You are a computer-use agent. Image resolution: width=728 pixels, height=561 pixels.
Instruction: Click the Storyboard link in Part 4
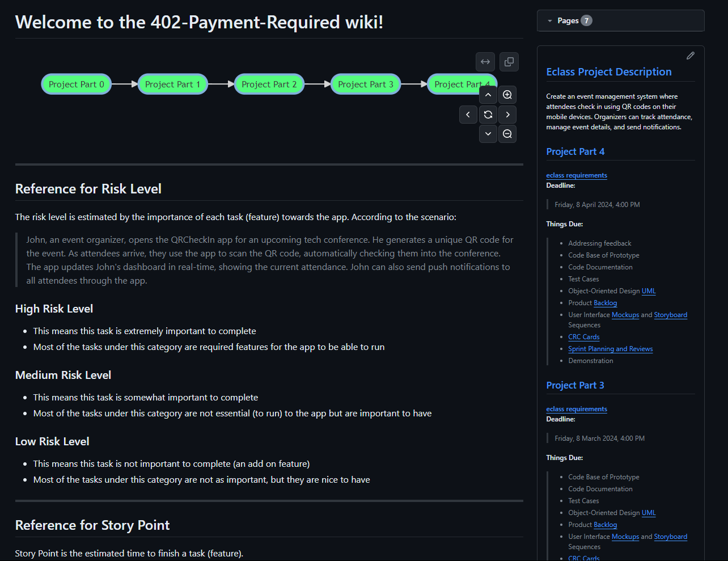(670, 315)
